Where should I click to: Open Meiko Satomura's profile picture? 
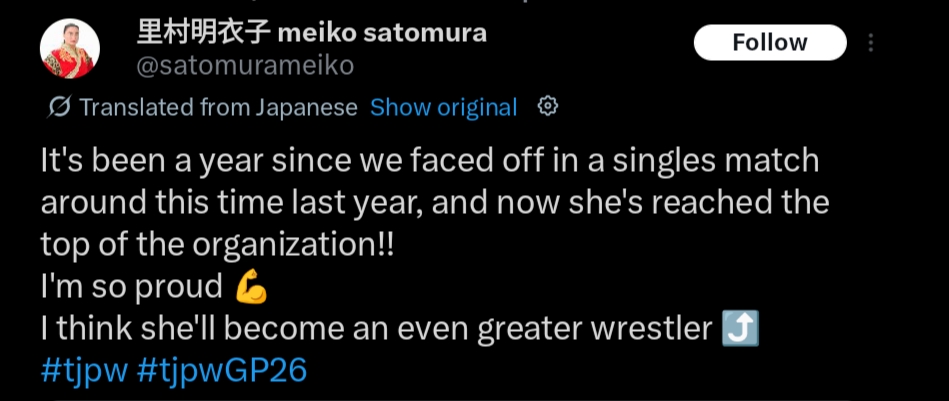(x=68, y=49)
